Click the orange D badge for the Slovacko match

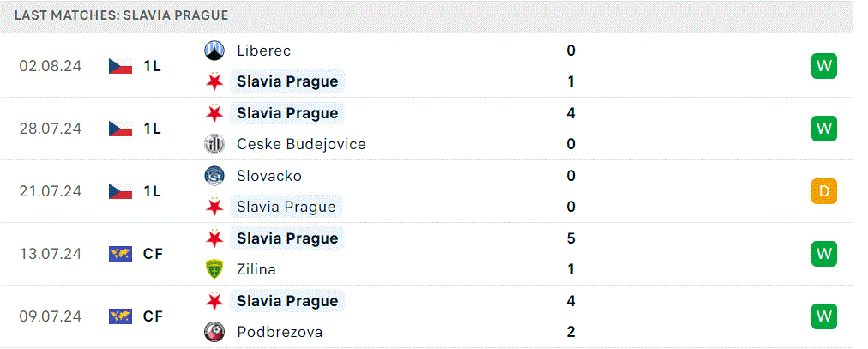tap(824, 191)
